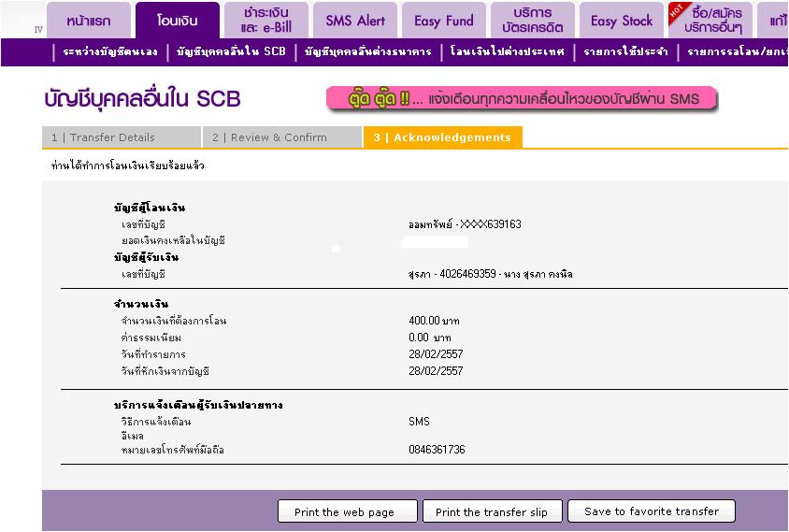Go to the บริการบัตรเครดิต credit card tab

pyautogui.click(x=532, y=21)
